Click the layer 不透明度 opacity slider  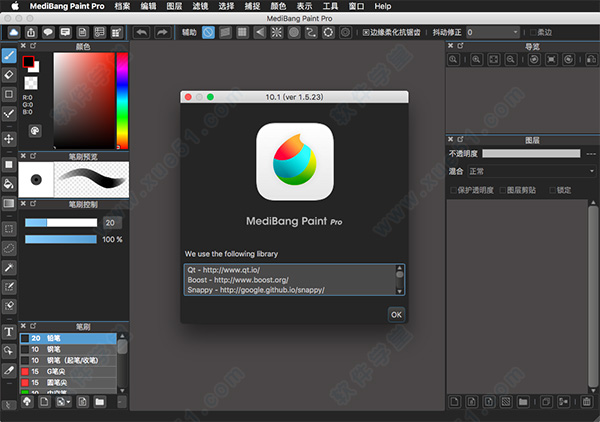531,153
